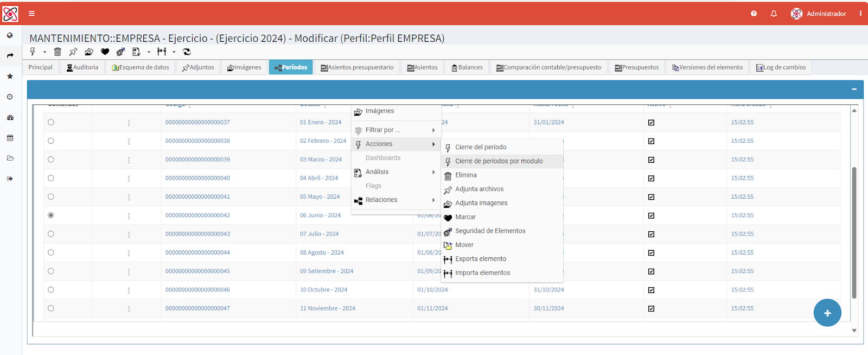
Task: Open the notifications bell icon
Action: 774,14
